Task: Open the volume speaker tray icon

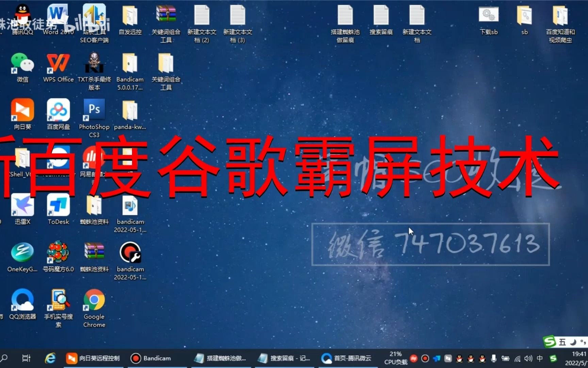Action: point(528,358)
